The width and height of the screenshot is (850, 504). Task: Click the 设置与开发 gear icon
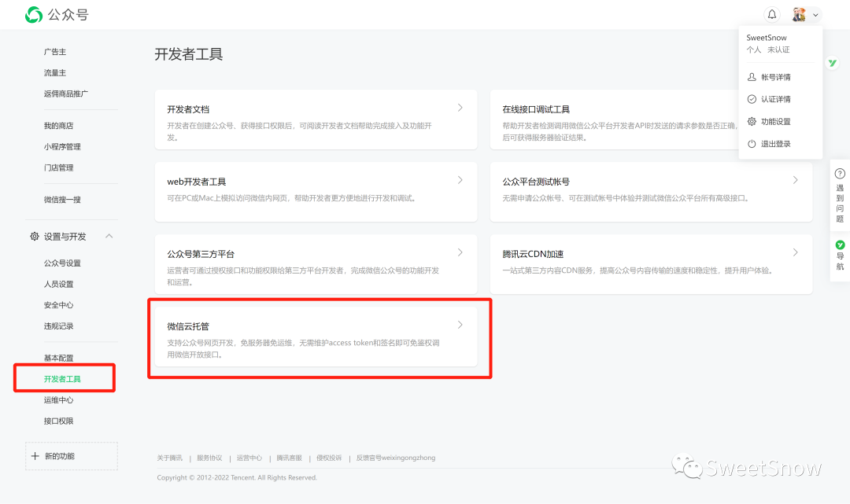pos(34,237)
